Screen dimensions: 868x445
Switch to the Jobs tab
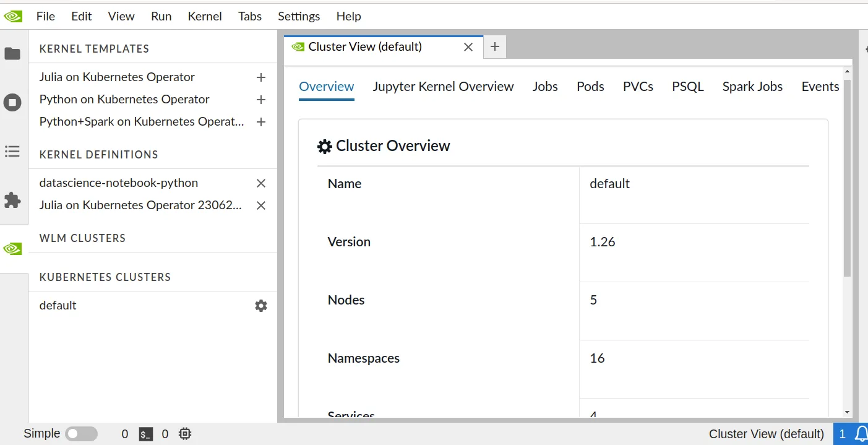545,87
